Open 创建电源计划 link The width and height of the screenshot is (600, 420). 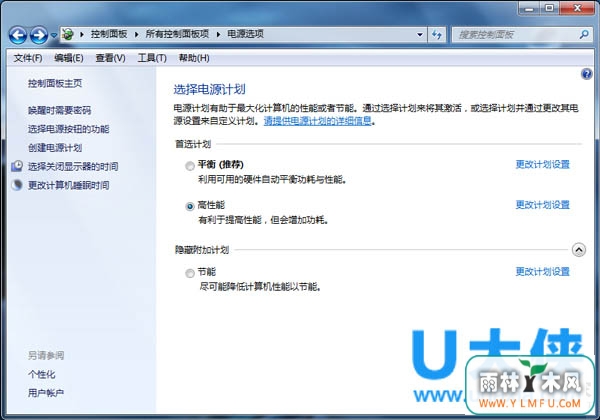pos(55,148)
